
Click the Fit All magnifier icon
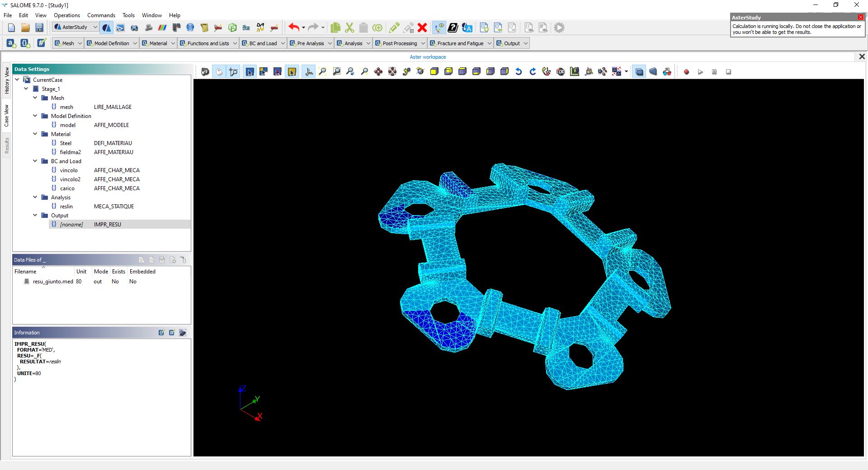point(322,72)
